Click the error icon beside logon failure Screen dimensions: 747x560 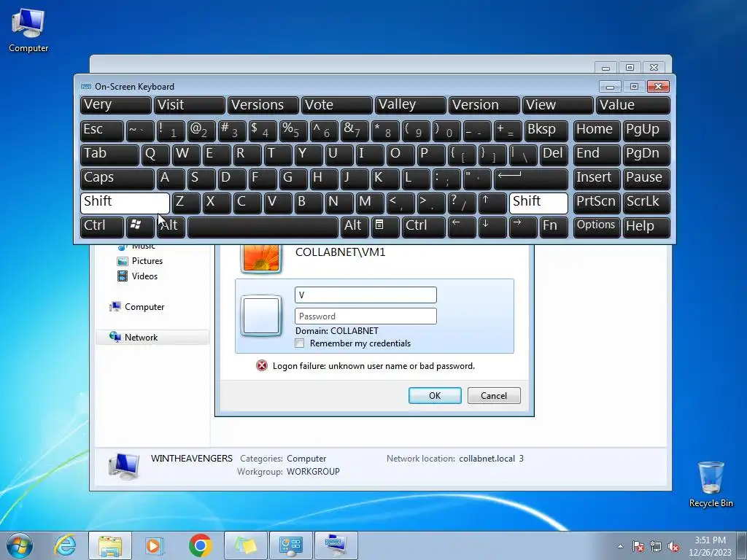pyautogui.click(x=262, y=366)
